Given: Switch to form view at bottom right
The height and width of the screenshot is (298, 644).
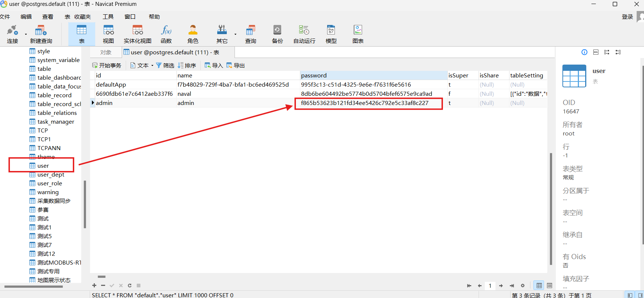Looking at the screenshot, I should point(550,286).
